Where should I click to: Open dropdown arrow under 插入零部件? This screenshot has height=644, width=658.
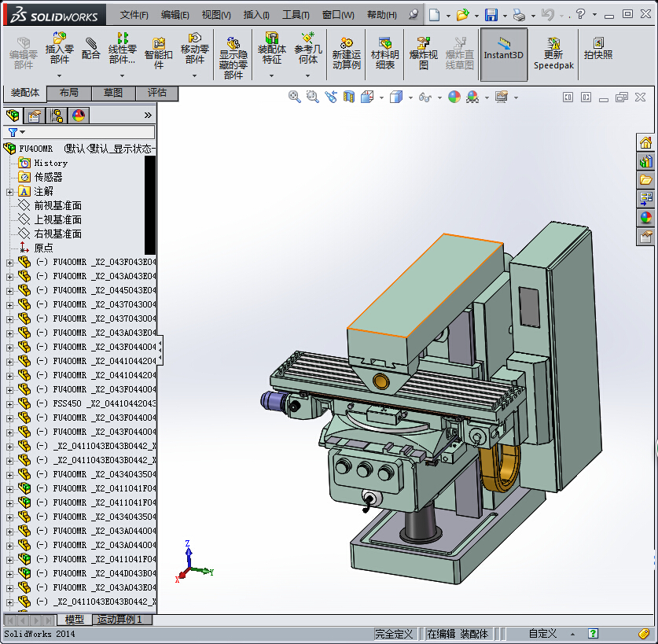pyautogui.click(x=59, y=75)
